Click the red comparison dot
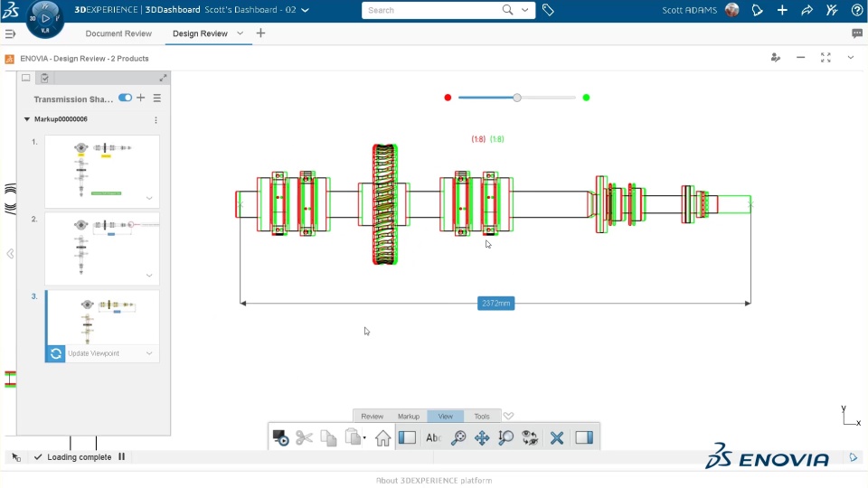The height and width of the screenshot is (488, 868). pyautogui.click(x=448, y=98)
